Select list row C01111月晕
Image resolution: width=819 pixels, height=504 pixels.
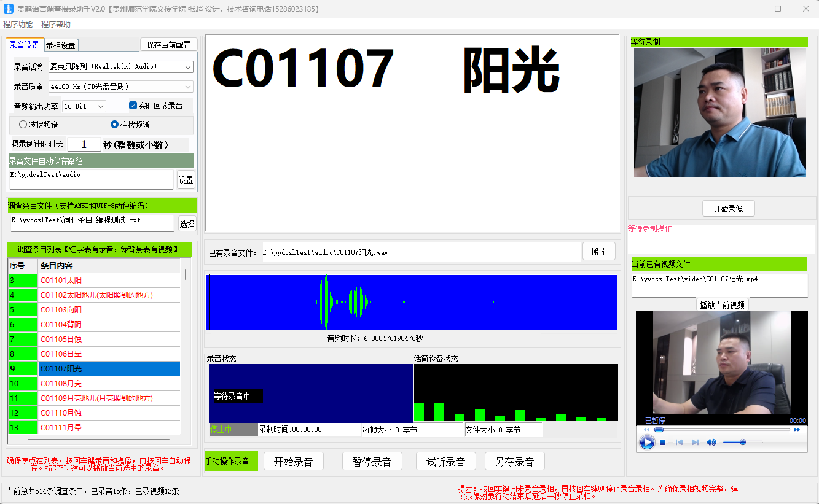coord(109,428)
